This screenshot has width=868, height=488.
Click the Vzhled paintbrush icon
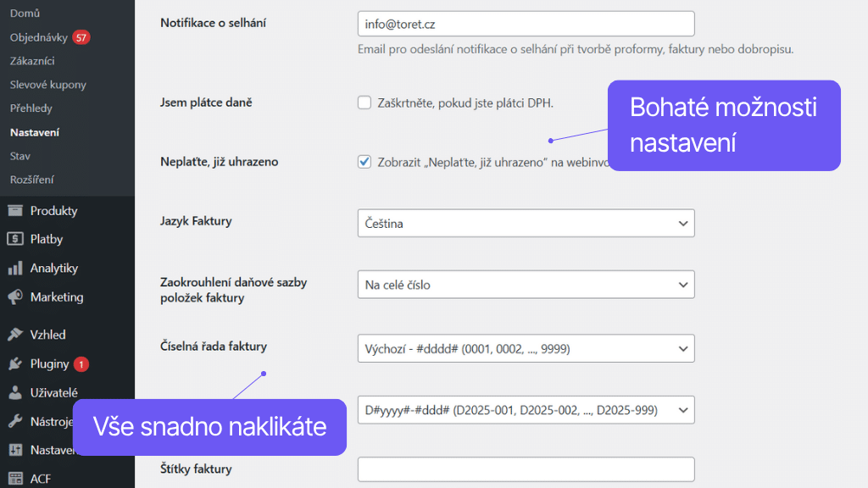pyautogui.click(x=15, y=335)
